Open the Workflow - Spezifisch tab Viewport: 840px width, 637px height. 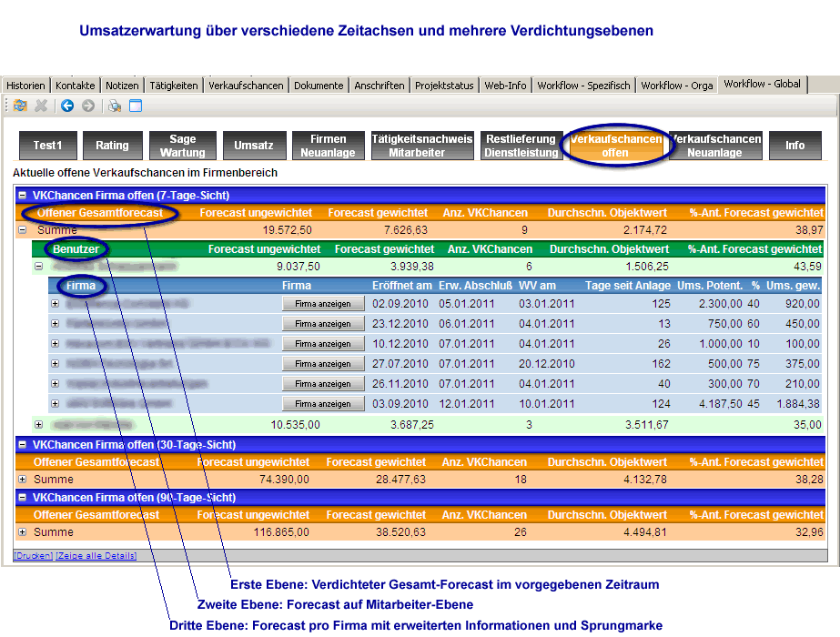[x=584, y=86]
